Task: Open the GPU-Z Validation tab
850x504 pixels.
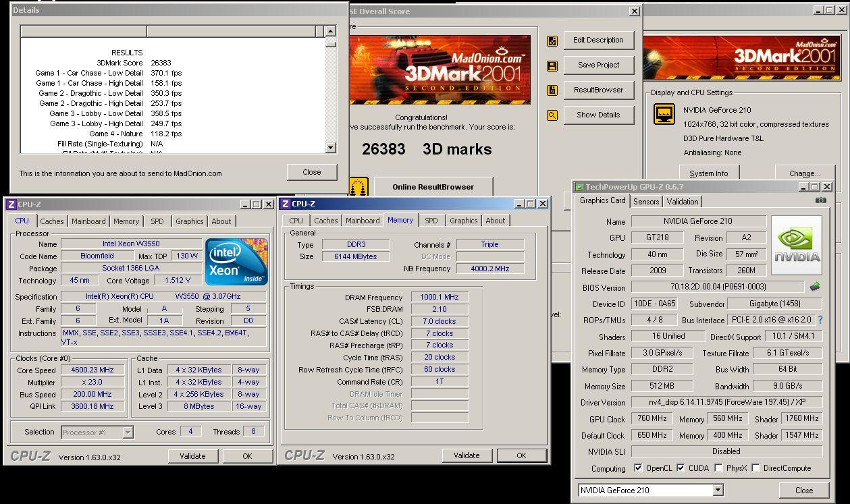Action: point(683,202)
